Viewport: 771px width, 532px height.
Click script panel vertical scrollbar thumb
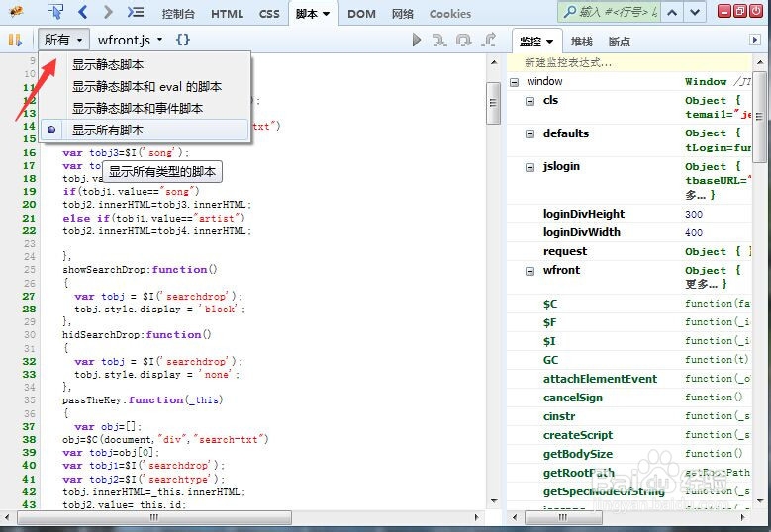[x=493, y=103]
